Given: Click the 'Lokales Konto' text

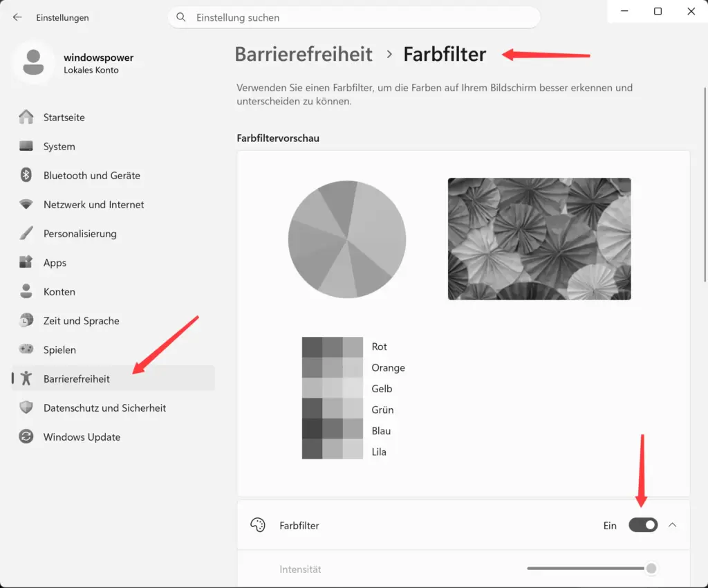Looking at the screenshot, I should [91, 70].
